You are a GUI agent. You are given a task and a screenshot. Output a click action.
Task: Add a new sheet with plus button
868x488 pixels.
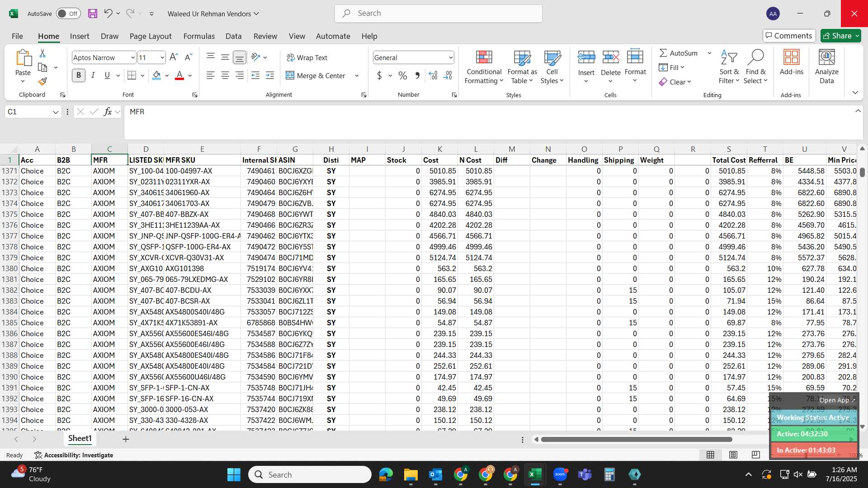tap(126, 439)
